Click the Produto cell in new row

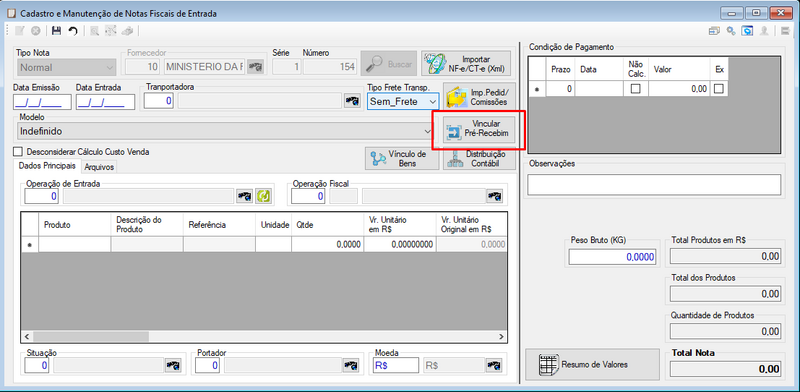click(74, 245)
